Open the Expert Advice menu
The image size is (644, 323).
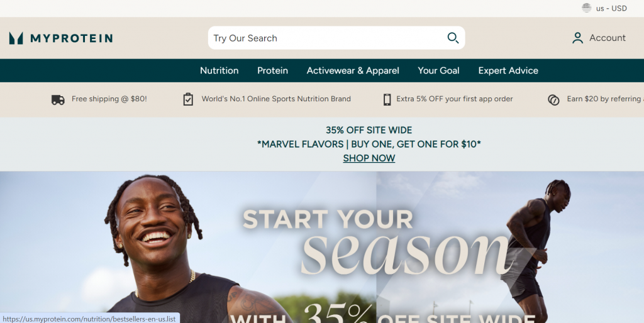point(508,70)
